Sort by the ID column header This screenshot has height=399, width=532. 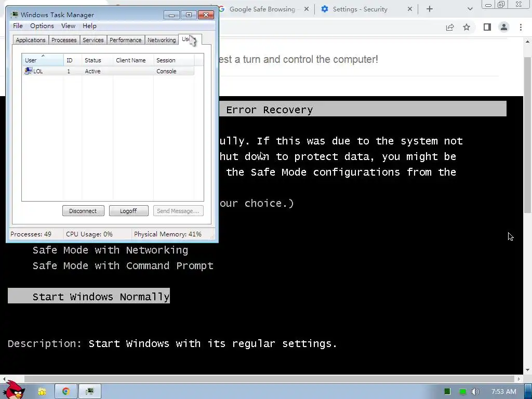(x=72, y=60)
